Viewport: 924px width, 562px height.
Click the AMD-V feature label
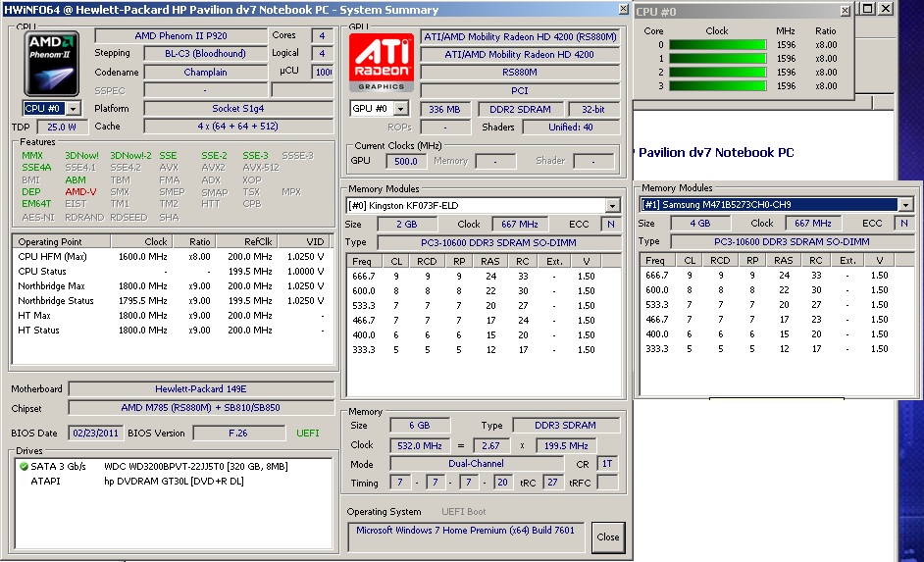coord(80,192)
